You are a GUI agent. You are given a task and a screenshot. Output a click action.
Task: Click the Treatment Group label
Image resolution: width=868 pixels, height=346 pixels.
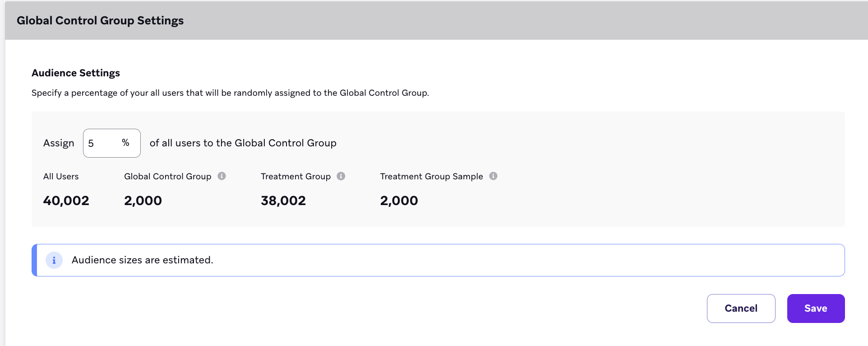point(295,177)
